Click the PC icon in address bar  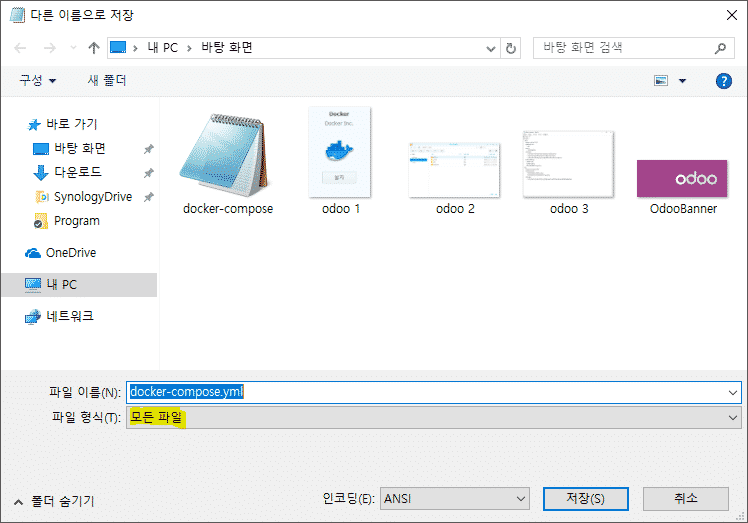tap(118, 47)
